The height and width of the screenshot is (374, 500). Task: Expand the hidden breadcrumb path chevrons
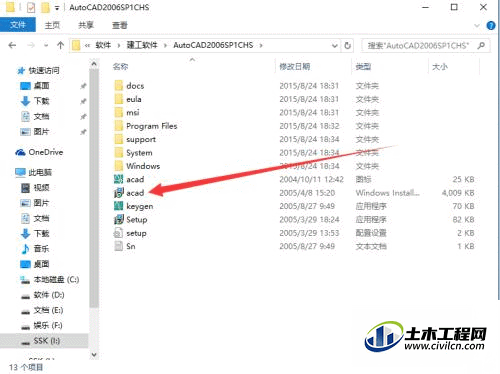coord(87,45)
